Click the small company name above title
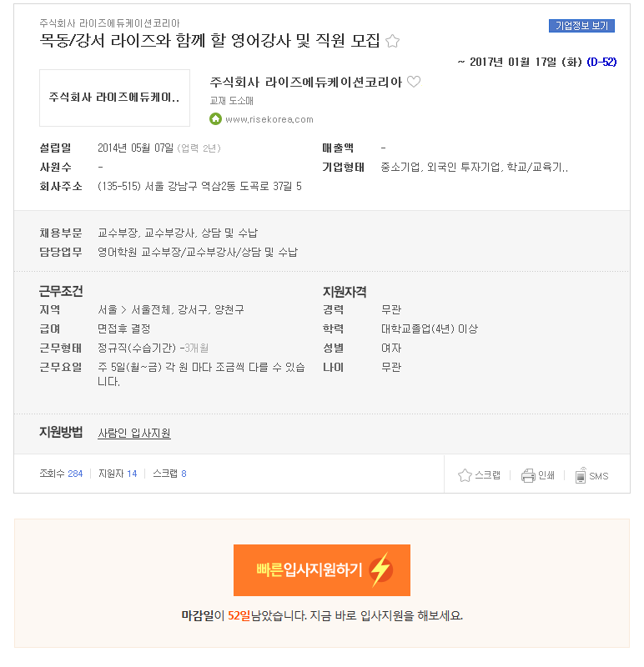The image size is (644, 667). (109, 23)
